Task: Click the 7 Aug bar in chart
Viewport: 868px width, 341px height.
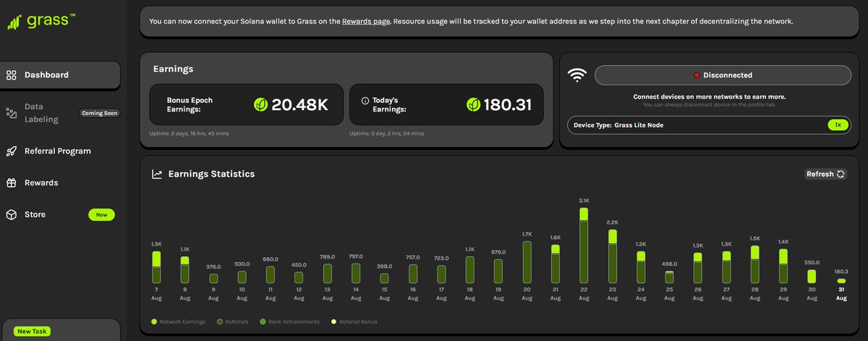Action: [x=156, y=267]
